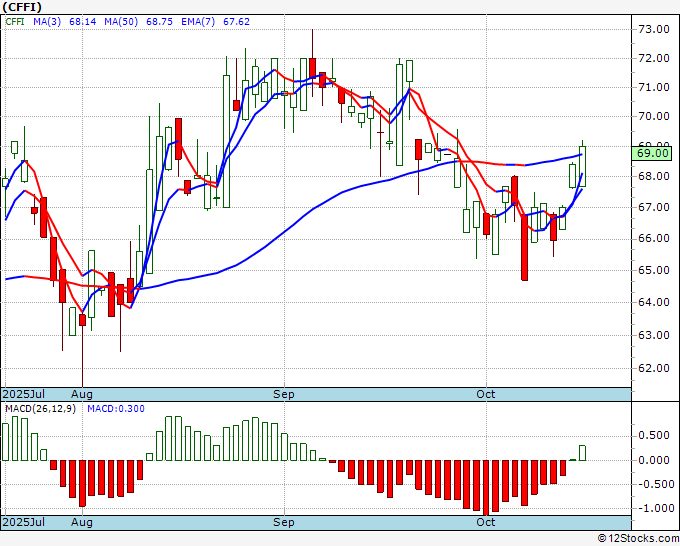680x546 pixels.
Task: Click the MACD(26,12,9) indicator label
Action: coord(40,409)
